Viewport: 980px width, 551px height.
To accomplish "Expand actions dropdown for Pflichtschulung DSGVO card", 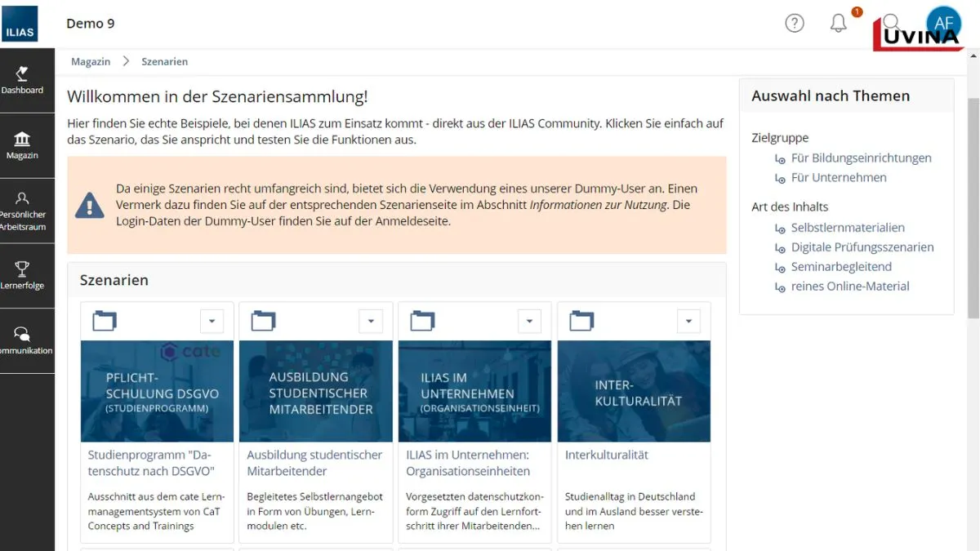I will (212, 321).
